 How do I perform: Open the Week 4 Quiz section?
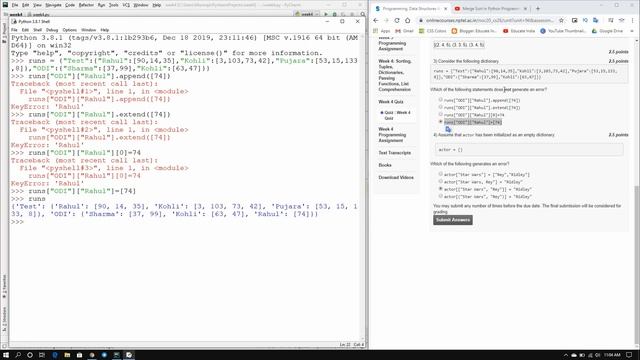[391, 102]
